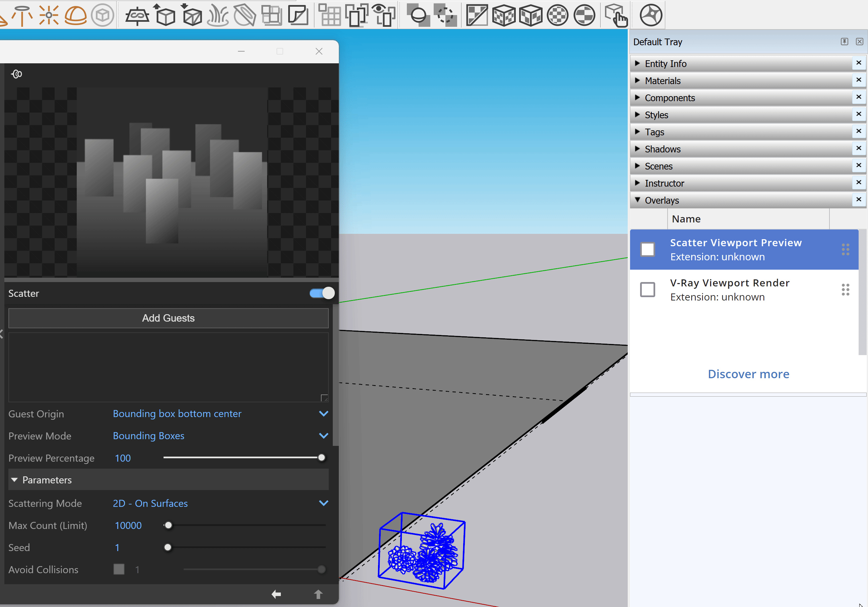Expand the Entity Info tray panel
The width and height of the screenshot is (868, 607).
tap(665, 64)
